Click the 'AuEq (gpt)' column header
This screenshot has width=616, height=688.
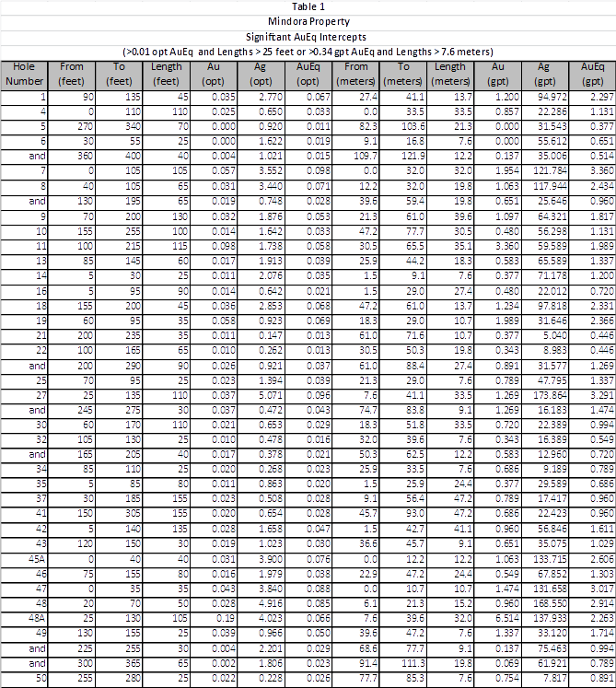592,75
